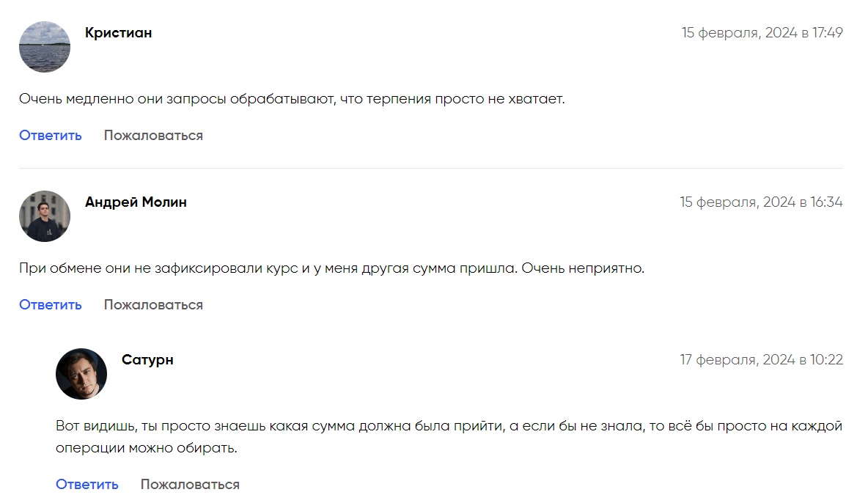Viewport: 868px width, 503px height.
Task: Report Сатурн's reply using Пожаловаться
Action: coord(190,485)
